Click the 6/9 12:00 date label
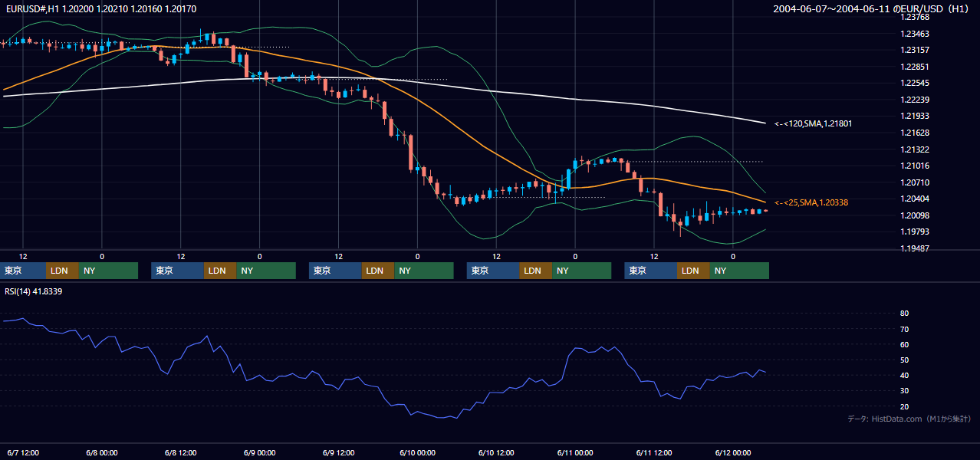 (339, 452)
